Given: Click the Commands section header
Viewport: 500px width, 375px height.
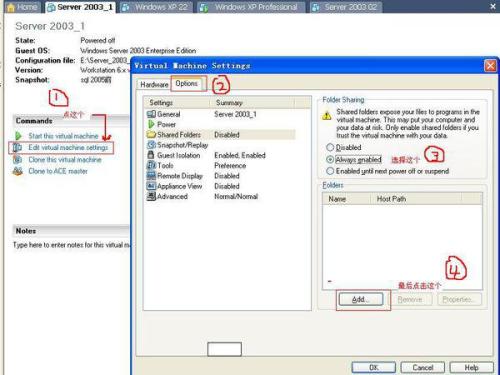Looking at the screenshot, I should [x=71, y=120].
